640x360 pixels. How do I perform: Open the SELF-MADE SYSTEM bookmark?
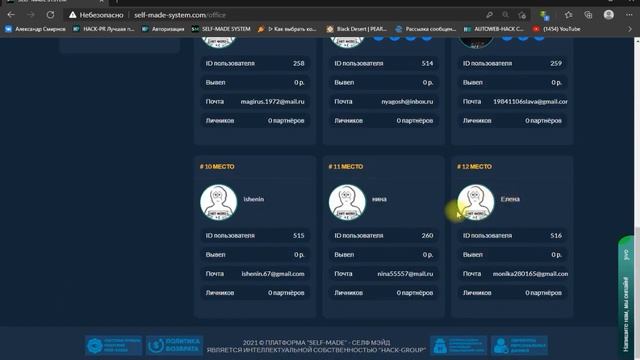(x=221, y=29)
